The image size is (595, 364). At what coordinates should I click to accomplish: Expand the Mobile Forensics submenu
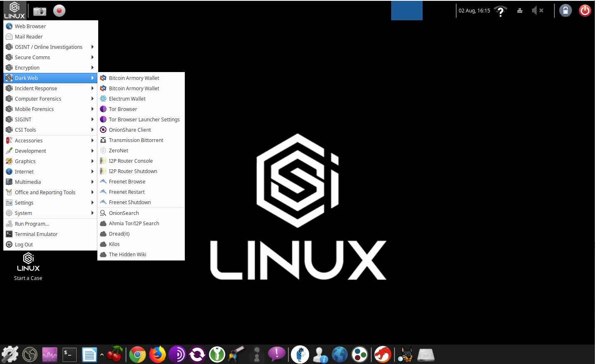(51, 109)
